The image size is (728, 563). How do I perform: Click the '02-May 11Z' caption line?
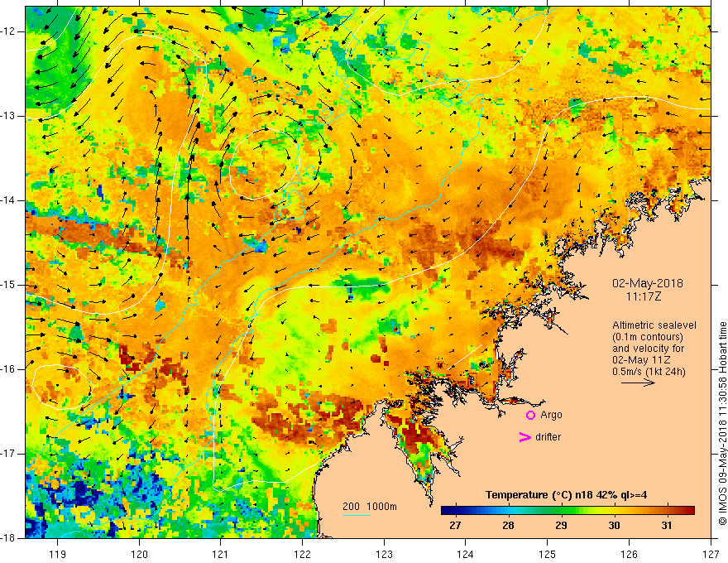click(640, 360)
